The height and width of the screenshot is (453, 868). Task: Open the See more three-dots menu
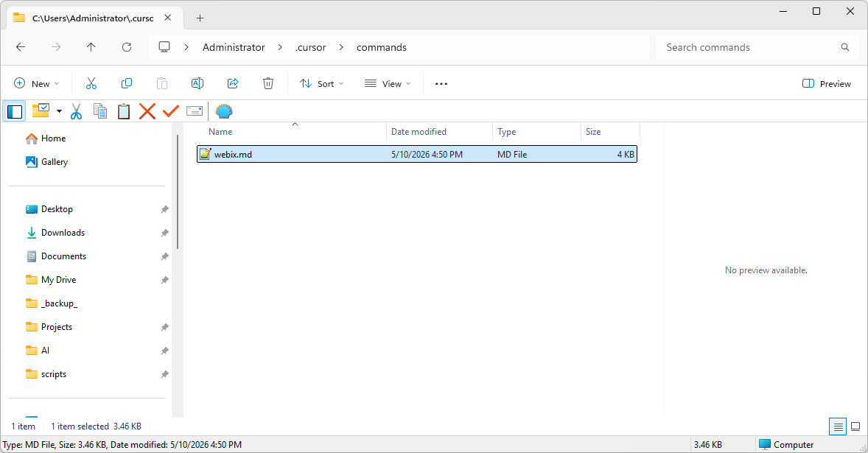pyautogui.click(x=441, y=83)
